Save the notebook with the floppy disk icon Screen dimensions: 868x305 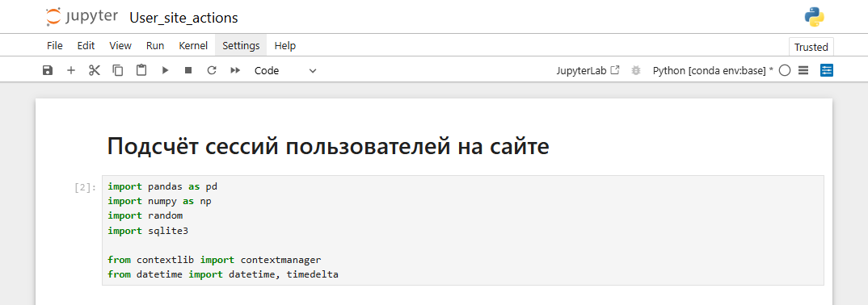(48, 71)
